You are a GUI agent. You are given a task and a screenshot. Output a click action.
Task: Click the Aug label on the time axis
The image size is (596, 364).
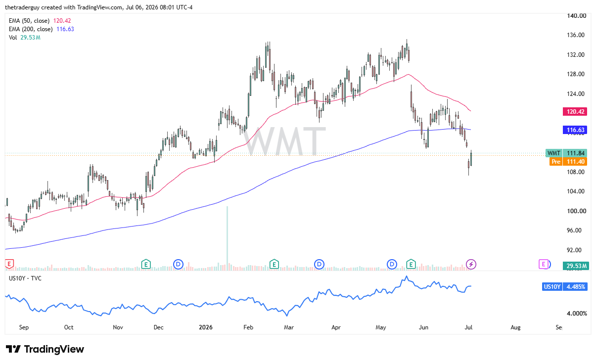(x=515, y=327)
